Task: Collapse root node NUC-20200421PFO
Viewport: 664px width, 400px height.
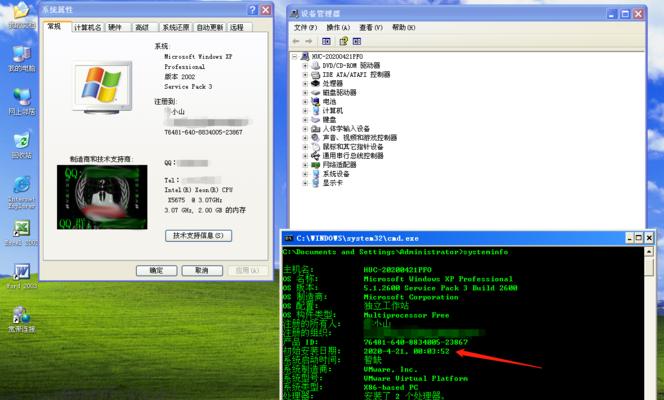Action: coord(295,56)
